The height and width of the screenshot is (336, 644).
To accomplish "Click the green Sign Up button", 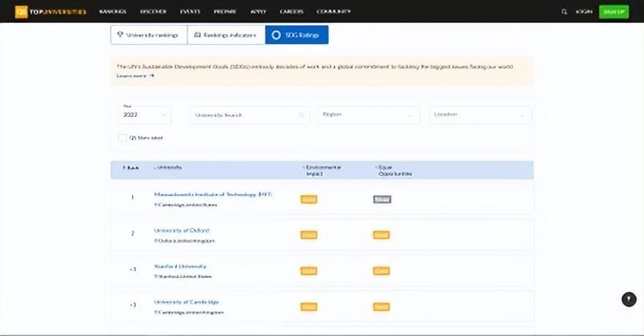I will (x=613, y=12).
